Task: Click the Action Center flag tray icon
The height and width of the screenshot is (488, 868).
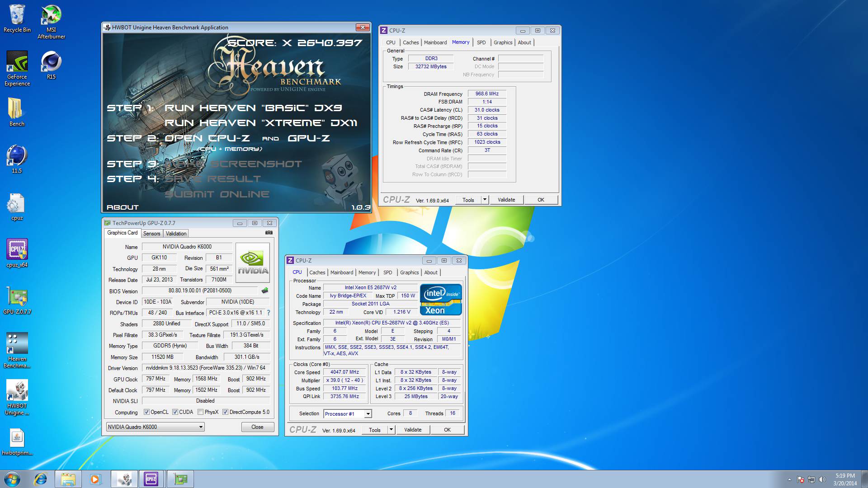Action: pos(801,479)
